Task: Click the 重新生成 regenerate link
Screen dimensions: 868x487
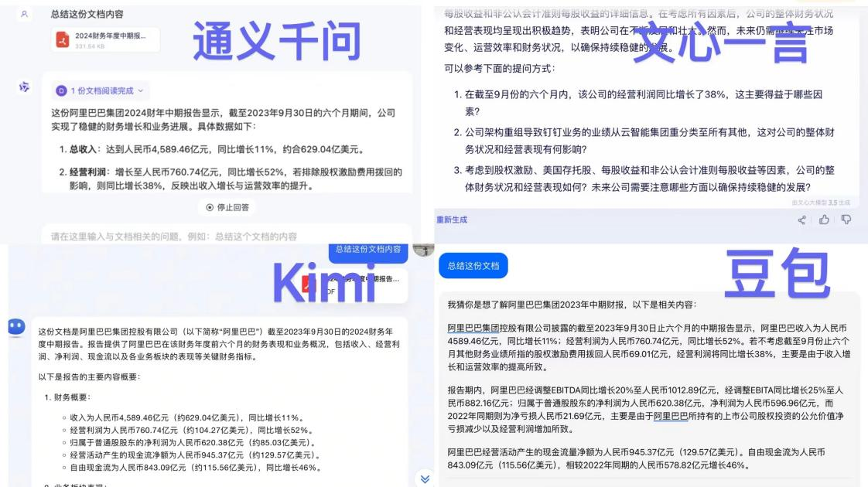Action: pos(452,220)
